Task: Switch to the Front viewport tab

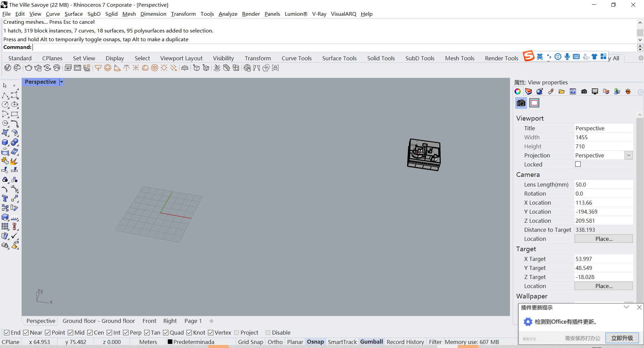Action: click(x=149, y=321)
